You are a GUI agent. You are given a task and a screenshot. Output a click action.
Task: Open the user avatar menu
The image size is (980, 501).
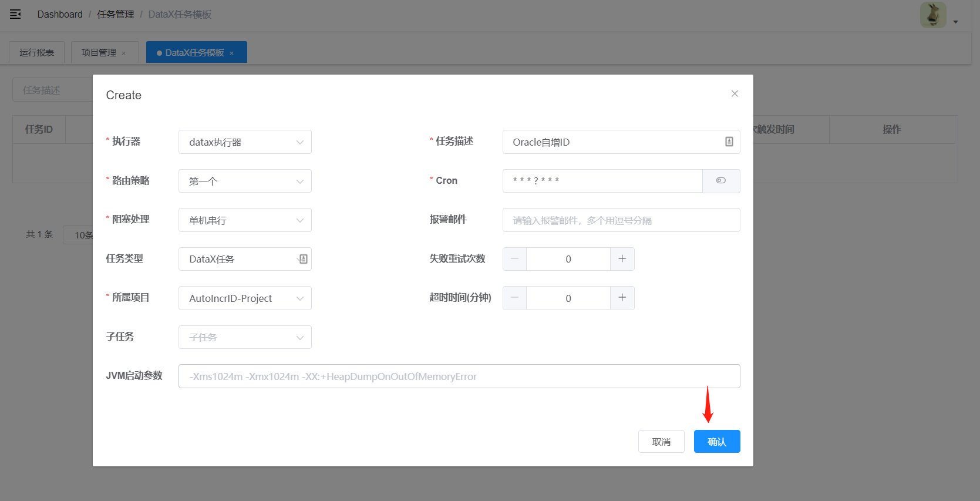tap(933, 15)
